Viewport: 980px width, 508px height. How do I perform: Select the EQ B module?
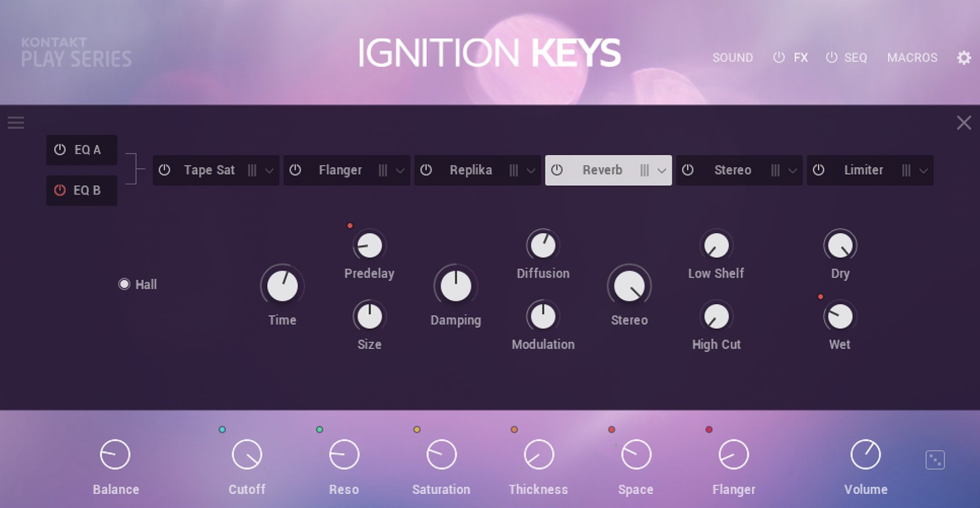pos(82,190)
